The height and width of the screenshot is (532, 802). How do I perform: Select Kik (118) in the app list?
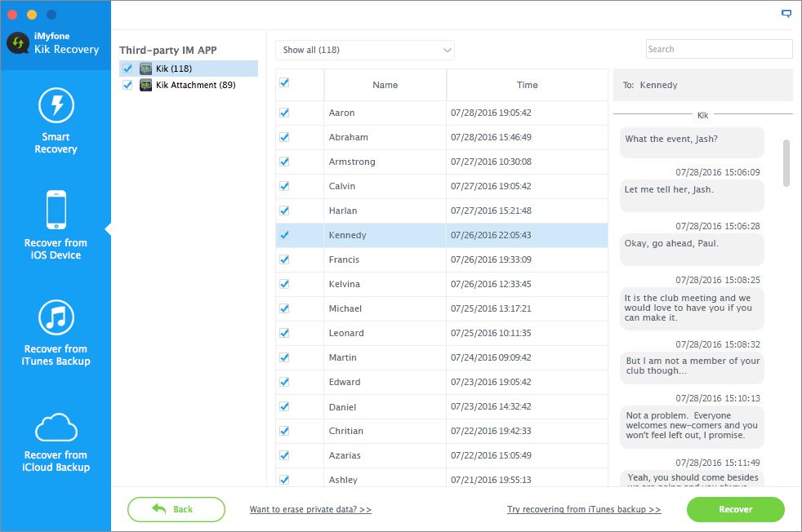(189, 69)
